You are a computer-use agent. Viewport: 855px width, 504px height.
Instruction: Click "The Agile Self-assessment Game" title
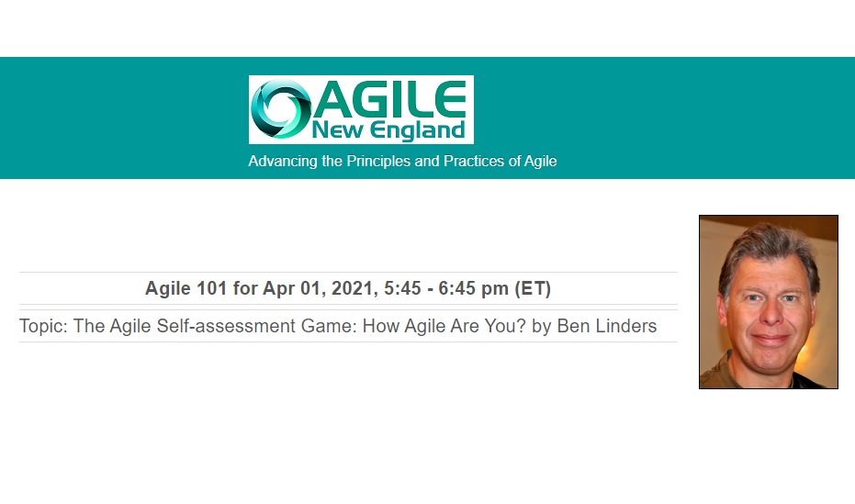pyautogui.click(x=215, y=326)
